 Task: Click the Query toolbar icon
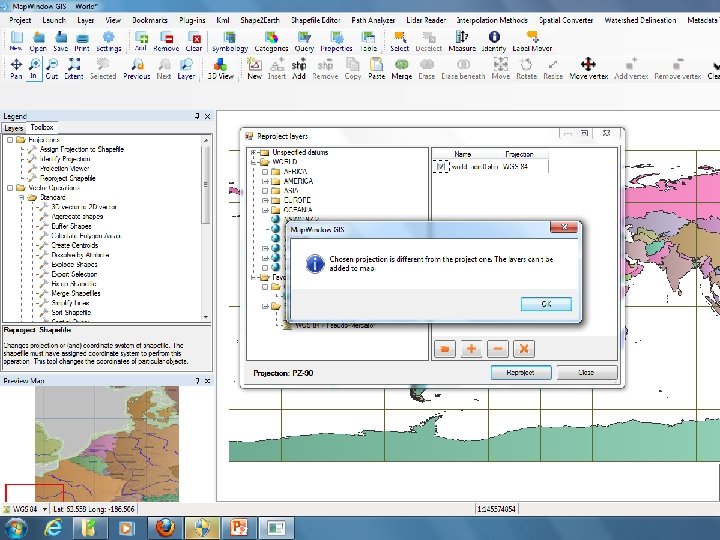pos(304,41)
